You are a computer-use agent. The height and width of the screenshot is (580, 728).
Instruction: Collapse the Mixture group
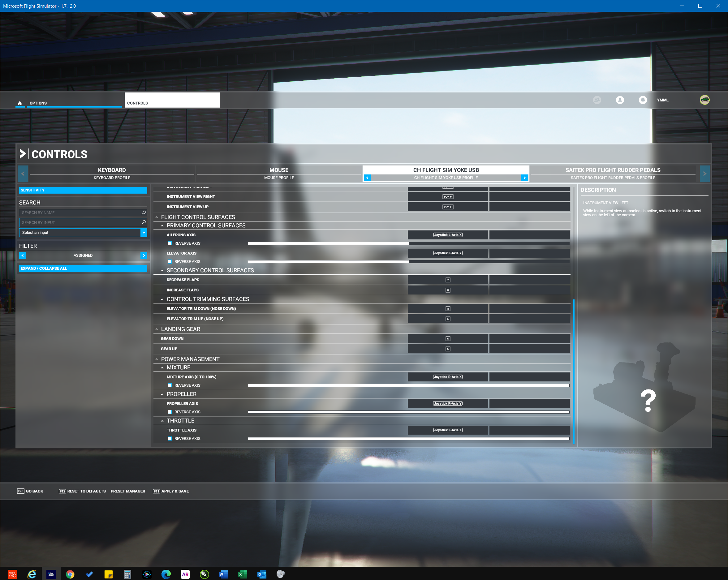162,368
